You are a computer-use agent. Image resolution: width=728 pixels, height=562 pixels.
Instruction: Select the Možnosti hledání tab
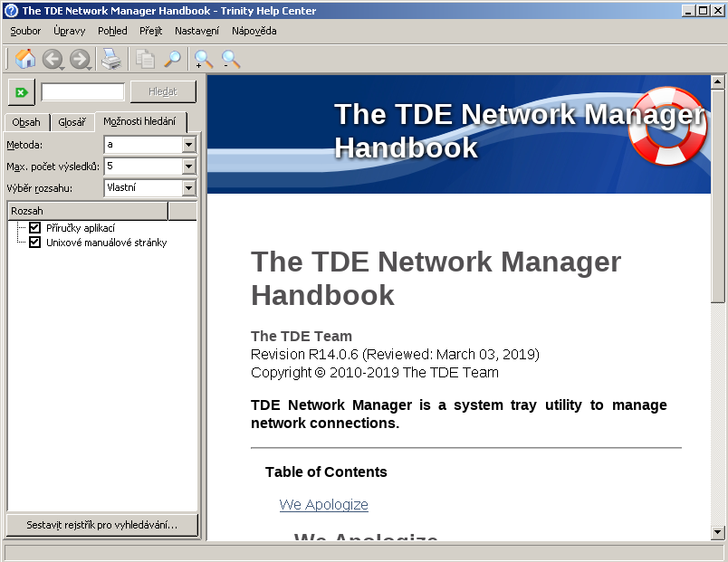[140, 121]
